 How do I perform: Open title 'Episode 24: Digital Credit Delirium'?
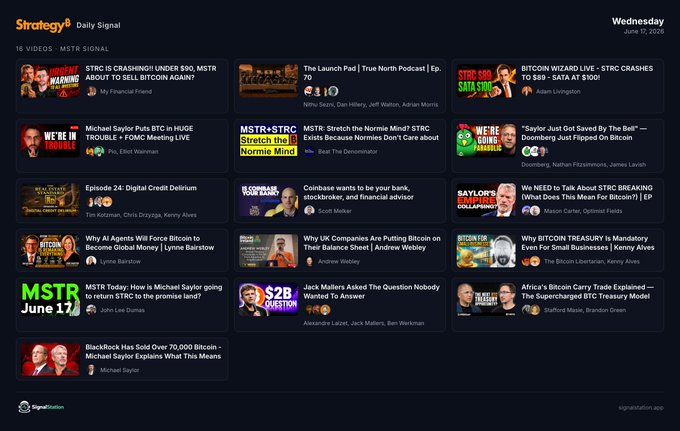(141, 188)
